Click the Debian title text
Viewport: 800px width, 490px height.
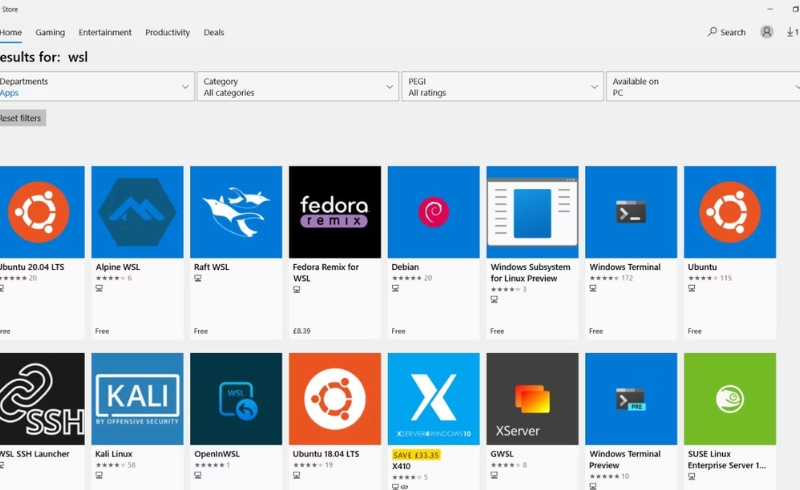tap(405, 267)
